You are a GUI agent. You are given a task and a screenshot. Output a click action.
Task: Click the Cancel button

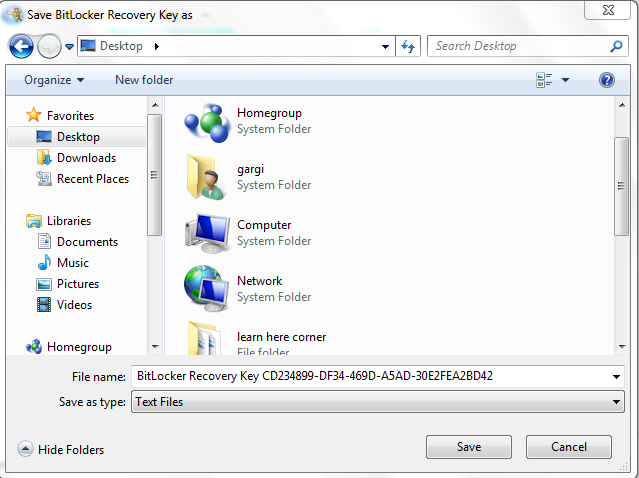click(568, 447)
